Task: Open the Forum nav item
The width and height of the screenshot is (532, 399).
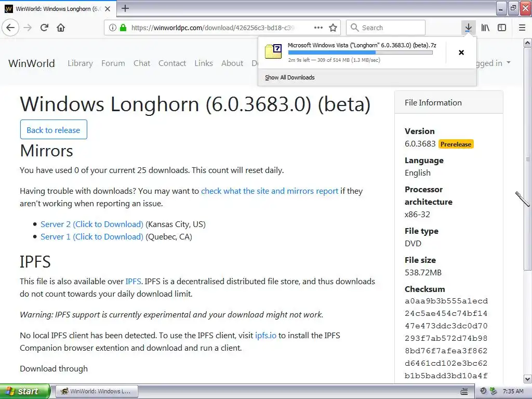Action: (x=113, y=63)
